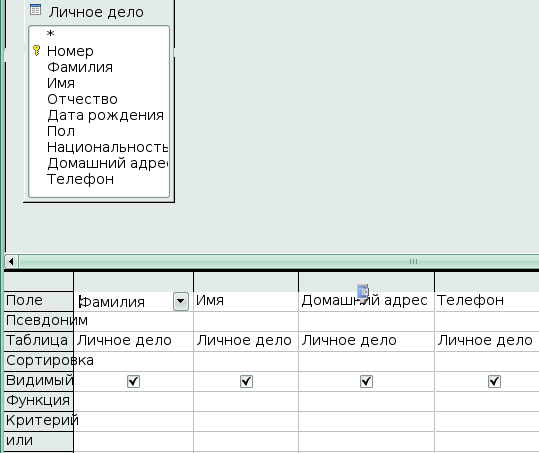The width and height of the screenshot is (539, 453).
Task: Click column header above Телефон field
Action: click(x=487, y=282)
